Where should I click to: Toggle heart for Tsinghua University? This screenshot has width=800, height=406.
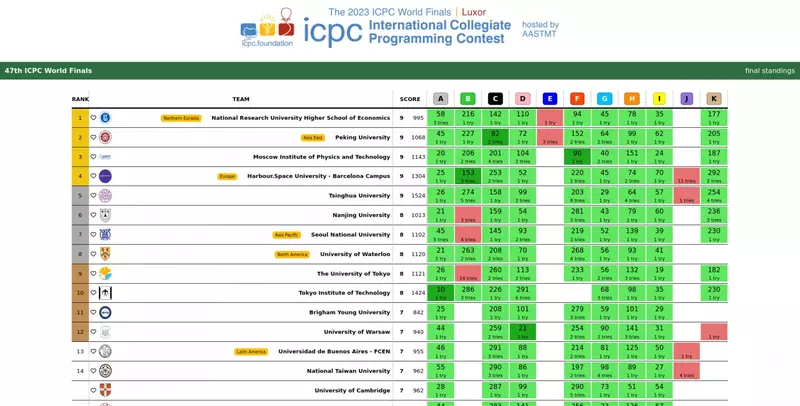[94, 195]
